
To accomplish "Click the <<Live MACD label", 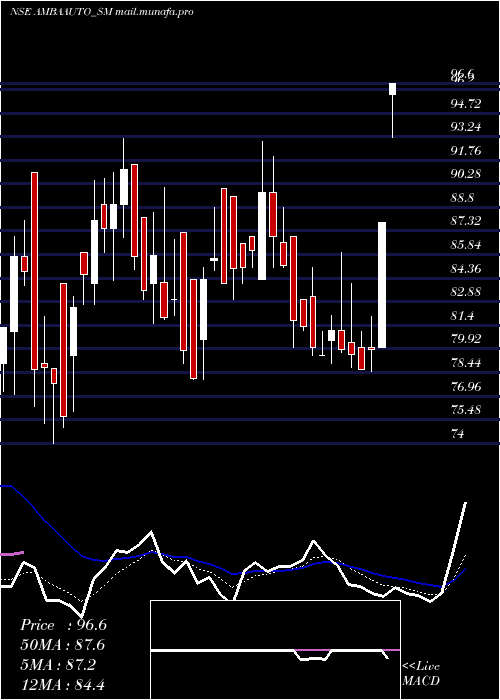I will (421, 673).
